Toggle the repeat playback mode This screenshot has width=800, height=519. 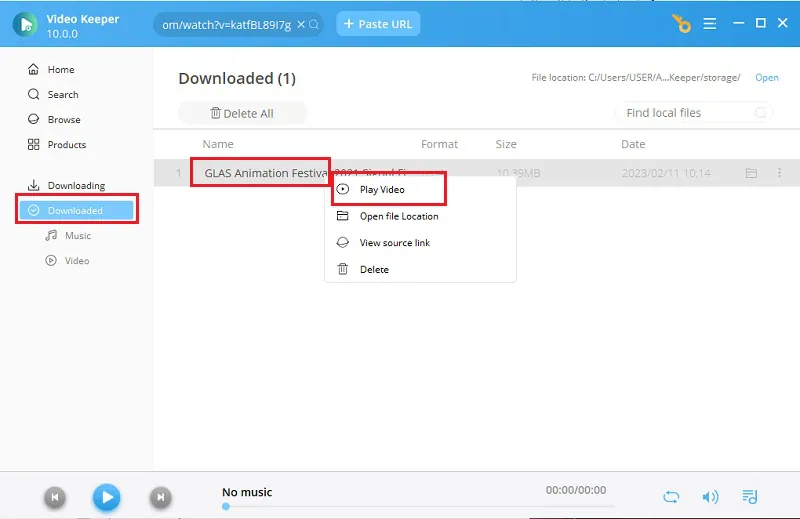pos(671,497)
